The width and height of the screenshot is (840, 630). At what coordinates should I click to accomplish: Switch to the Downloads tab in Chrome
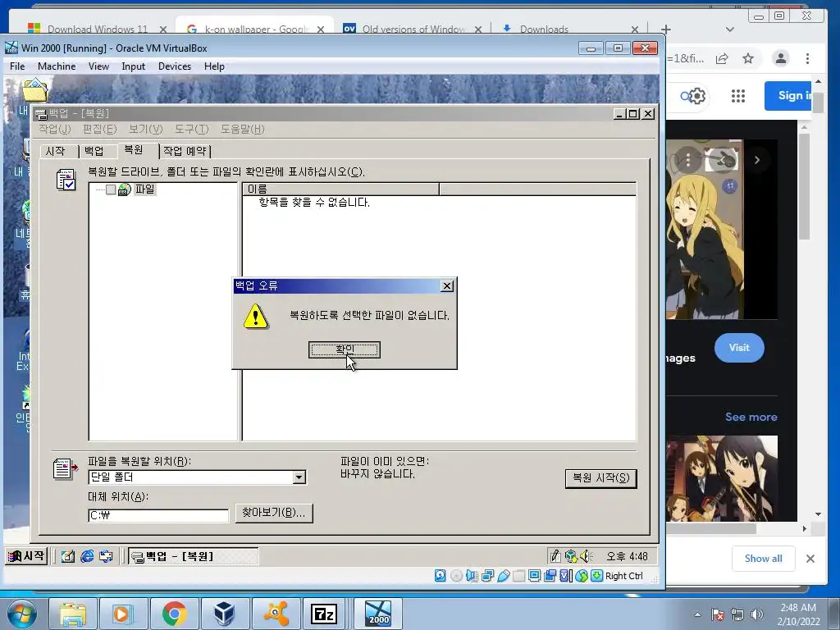(x=544, y=29)
